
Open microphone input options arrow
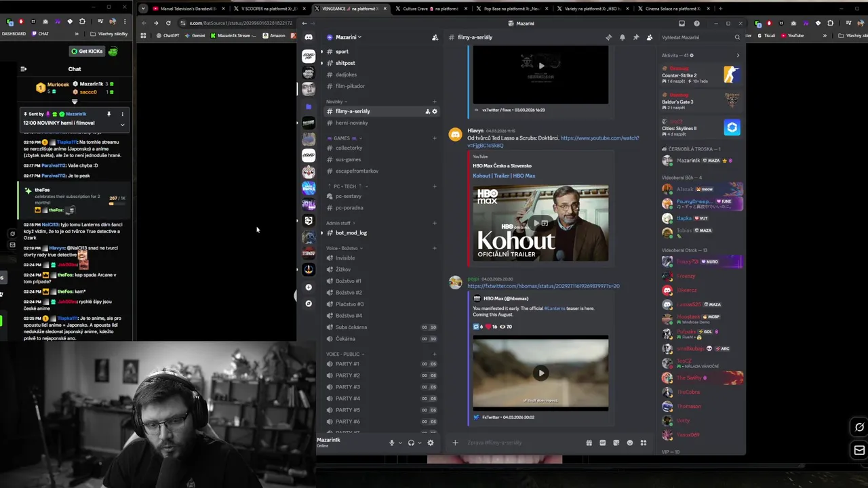[400, 443]
